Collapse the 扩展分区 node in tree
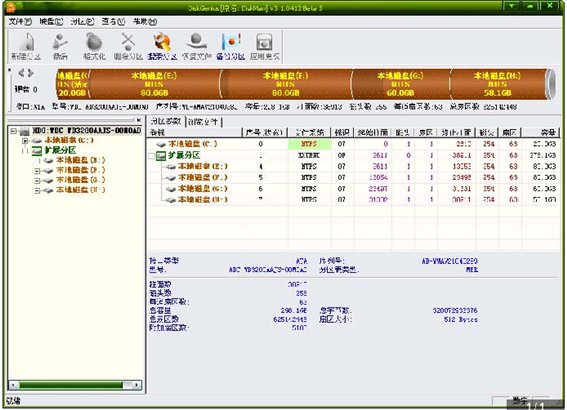 [25, 151]
